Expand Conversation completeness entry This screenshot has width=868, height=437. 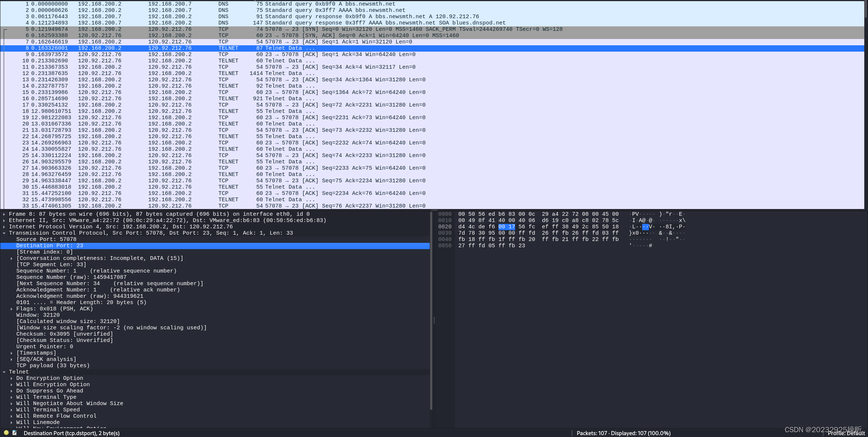[12, 258]
